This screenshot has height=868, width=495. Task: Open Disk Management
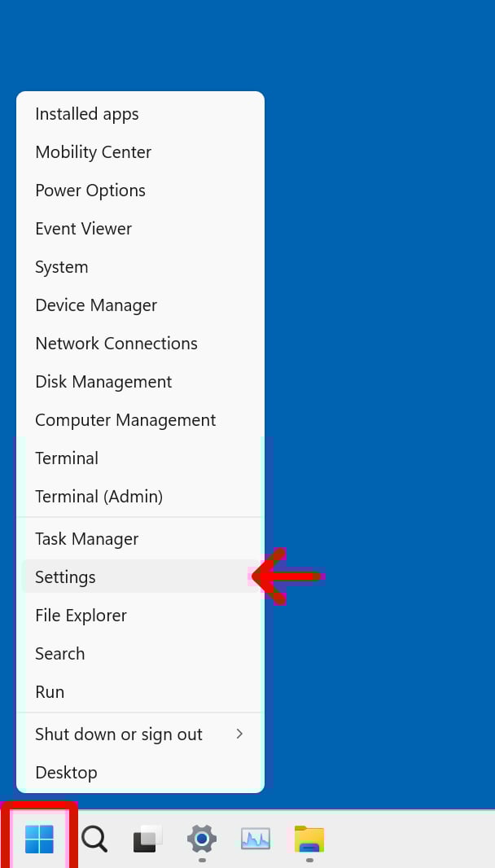click(103, 382)
